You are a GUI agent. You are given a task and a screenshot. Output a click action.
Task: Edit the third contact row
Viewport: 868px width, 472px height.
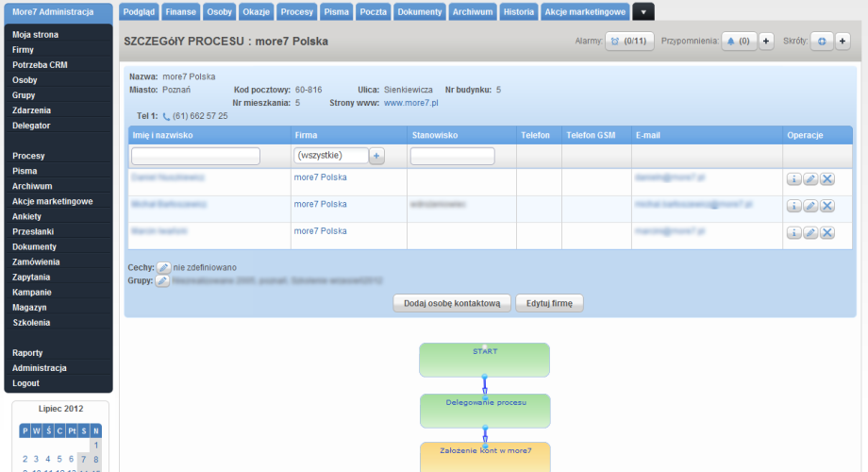click(x=810, y=232)
